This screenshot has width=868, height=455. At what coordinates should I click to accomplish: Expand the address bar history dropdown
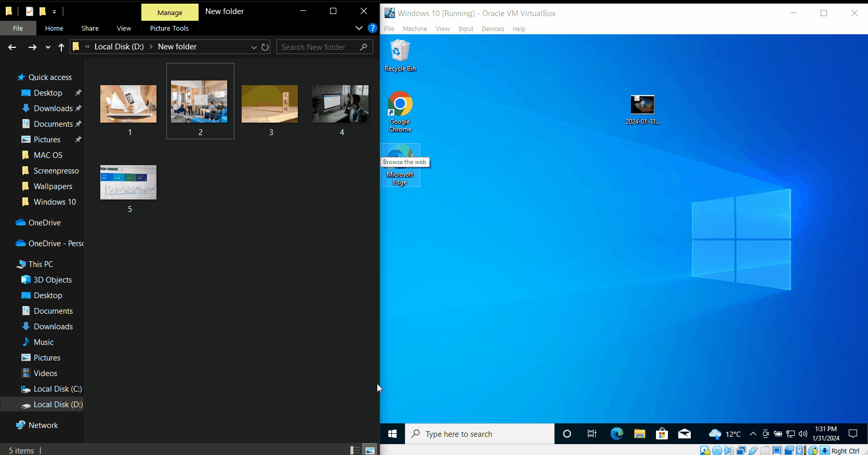click(254, 47)
